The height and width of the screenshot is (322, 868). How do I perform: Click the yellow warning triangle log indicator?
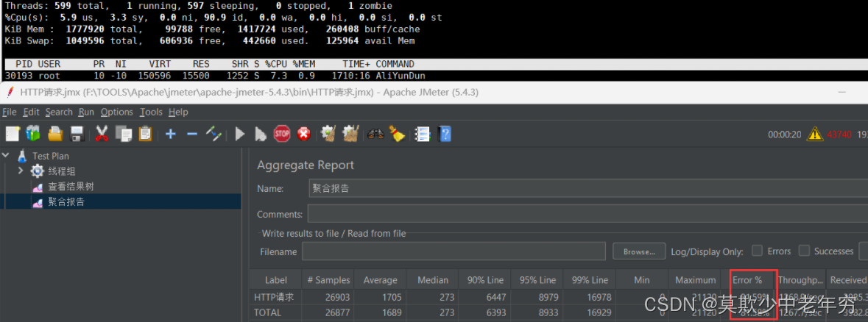(814, 134)
